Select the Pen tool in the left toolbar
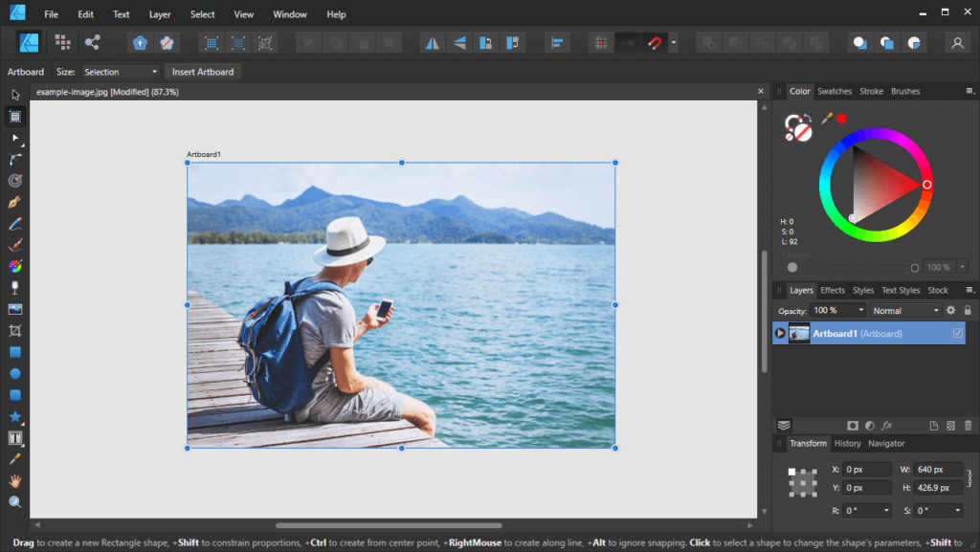The image size is (980, 552). [15, 202]
